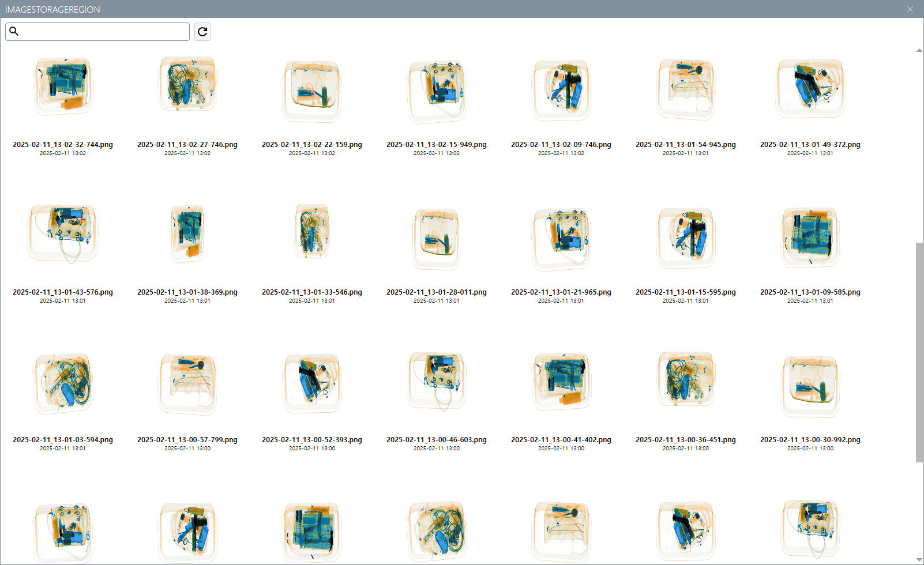Click filename text 2025-02-11_13-02-22-159.png
This screenshot has height=565, width=924.
[312, 145]
